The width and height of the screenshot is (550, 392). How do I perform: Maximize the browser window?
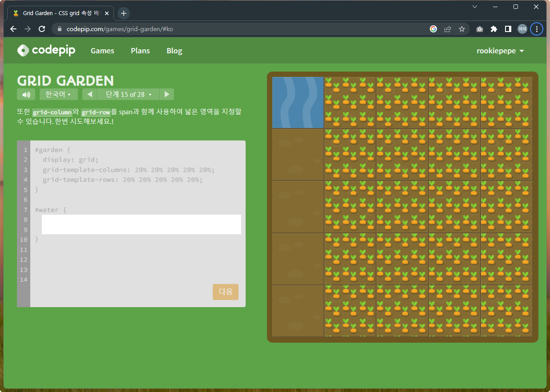(x=516, y=7)
